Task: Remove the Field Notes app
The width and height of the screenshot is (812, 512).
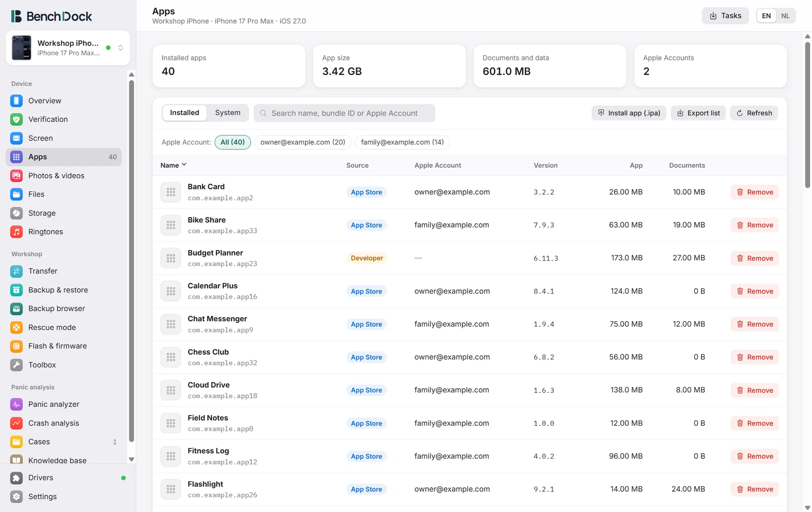Action: pyautogui.click(x=755, y=423)
